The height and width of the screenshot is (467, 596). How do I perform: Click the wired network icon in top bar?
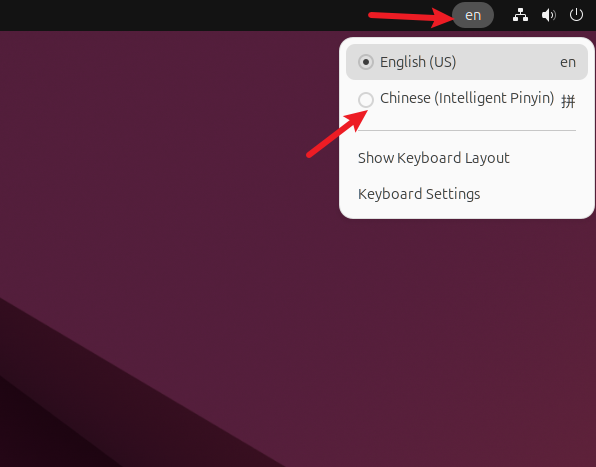pyautogui.click(x=520, y=15)
